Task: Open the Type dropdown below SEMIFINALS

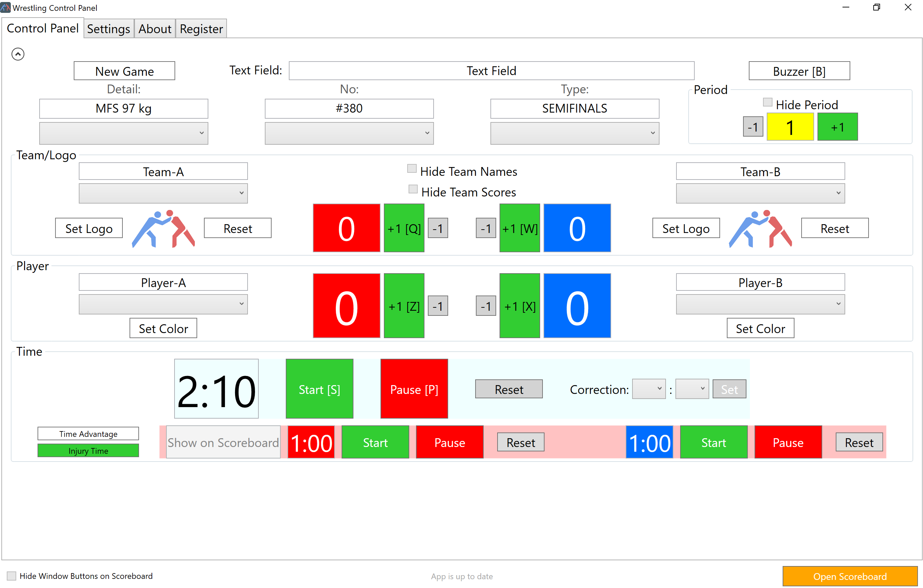Action: (x=574, y=133)
